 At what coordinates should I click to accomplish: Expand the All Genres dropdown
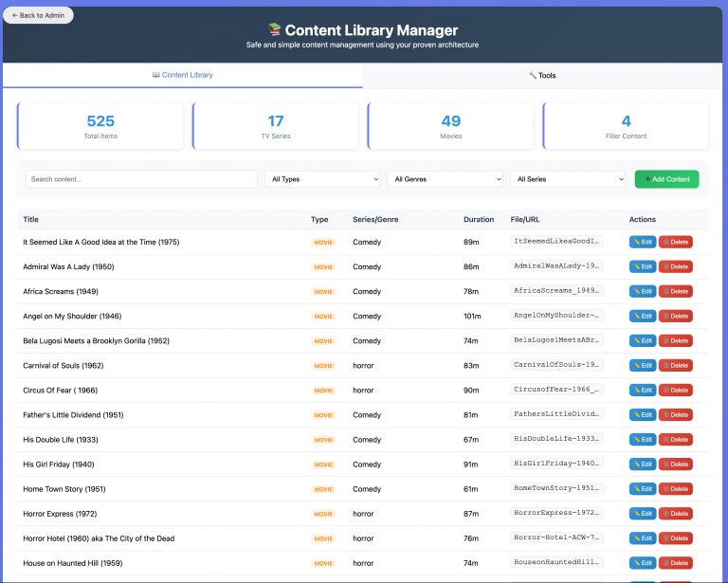click(x=446, y=179)
